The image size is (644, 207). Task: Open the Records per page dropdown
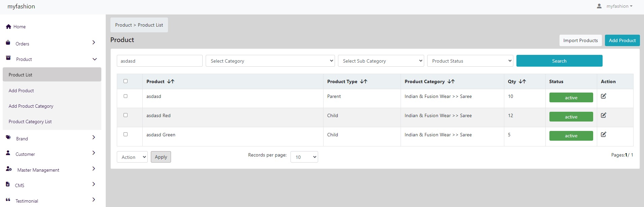[304, 157]
